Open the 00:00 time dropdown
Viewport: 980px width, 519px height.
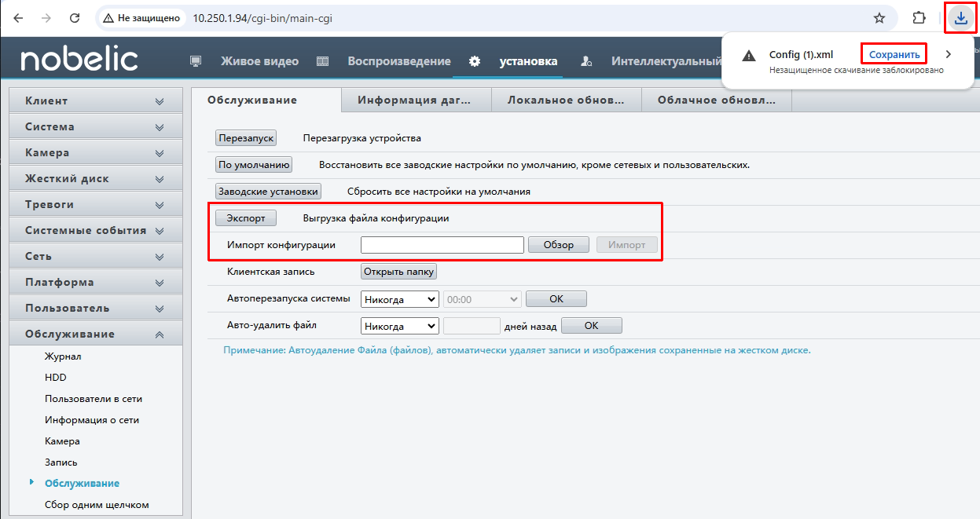coord(483,299)
